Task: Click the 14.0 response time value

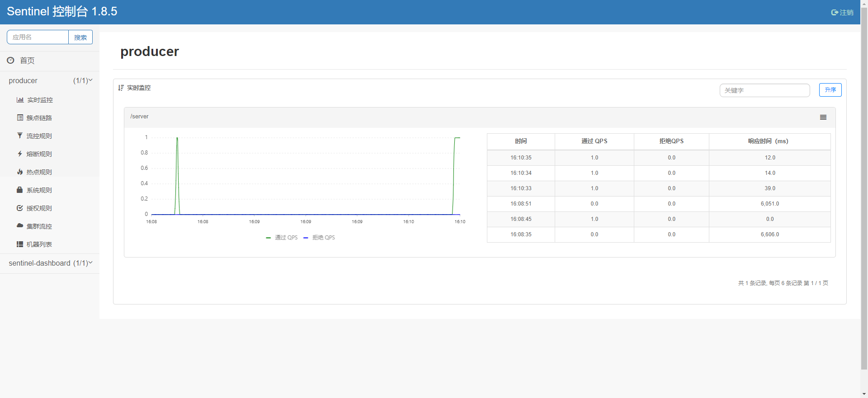Action: coord(770,173)
